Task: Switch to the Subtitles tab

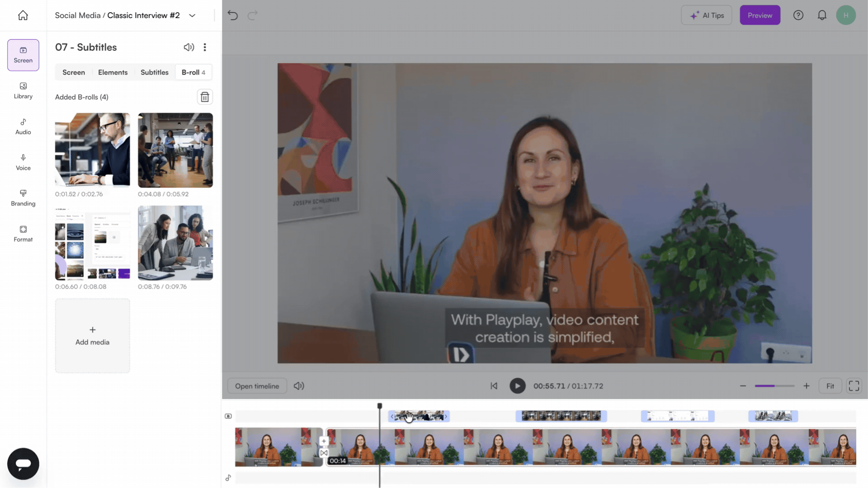Action: tap(154, 72)
